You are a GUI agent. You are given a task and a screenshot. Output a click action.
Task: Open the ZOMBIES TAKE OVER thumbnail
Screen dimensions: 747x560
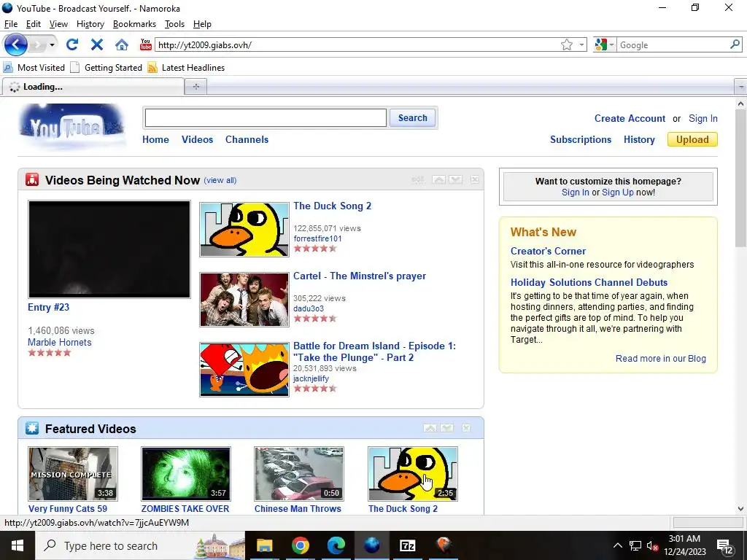(x=186, y=474)
